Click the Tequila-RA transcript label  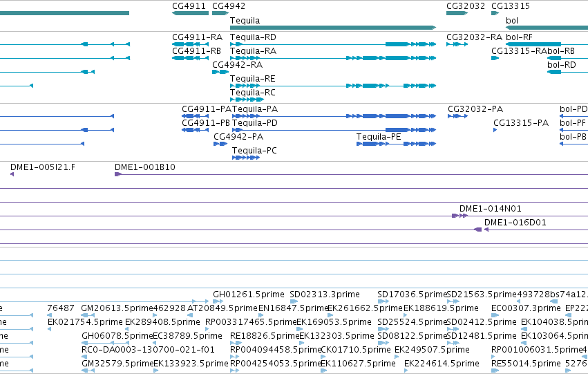click(x=253, y=51)
